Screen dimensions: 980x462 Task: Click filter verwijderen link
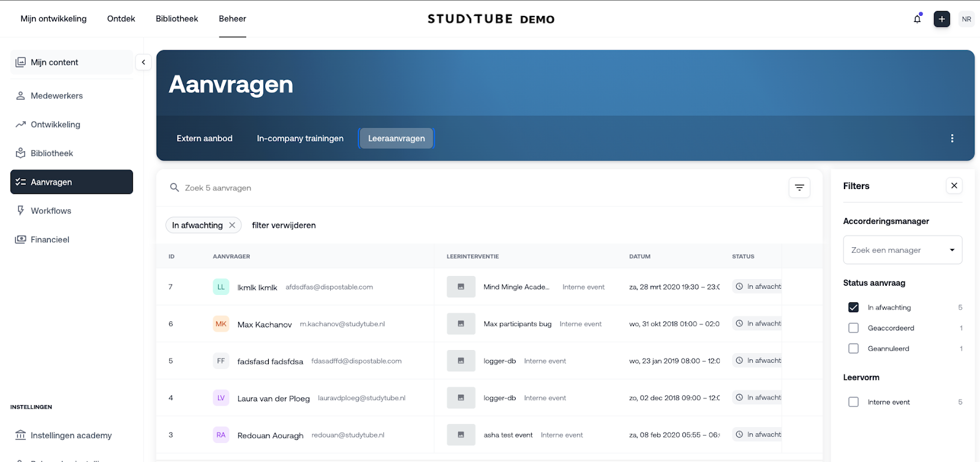tap(284, 225)
